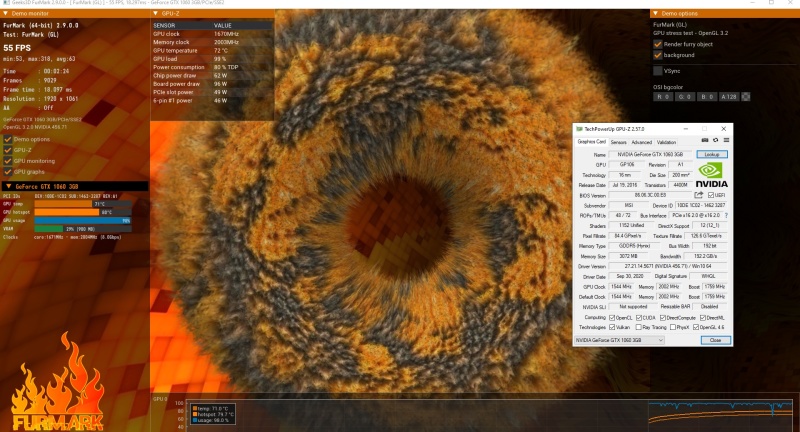The width and height of the screenshot is (800, 432).
Task: Collapse the Demo monitor panel
Action: point(6,13)
